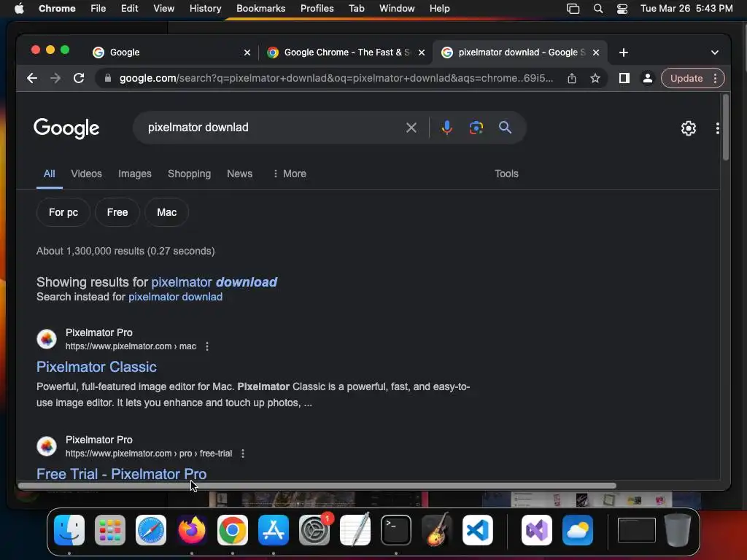747x560 pixels.
Task: Clear the Google search box
Action: [x=411, y=128]
